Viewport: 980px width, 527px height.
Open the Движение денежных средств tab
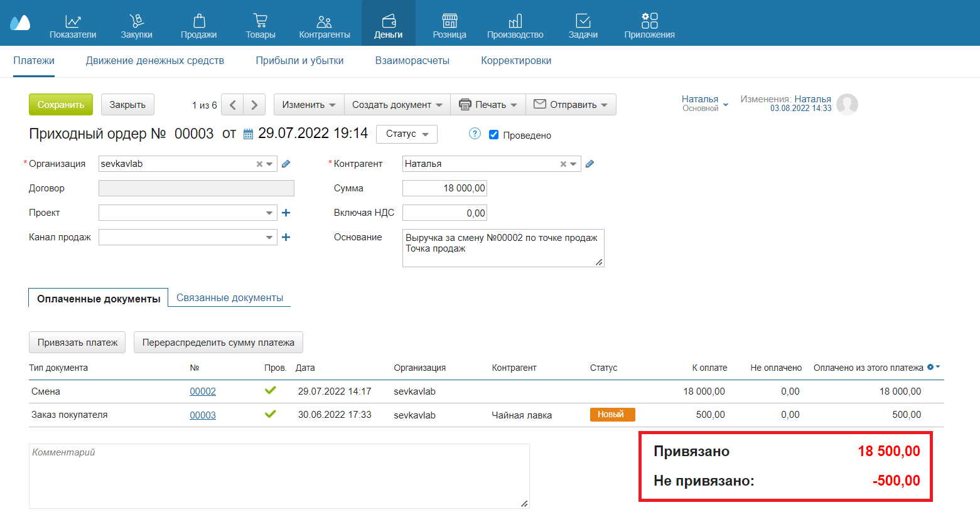coord(155,61)
